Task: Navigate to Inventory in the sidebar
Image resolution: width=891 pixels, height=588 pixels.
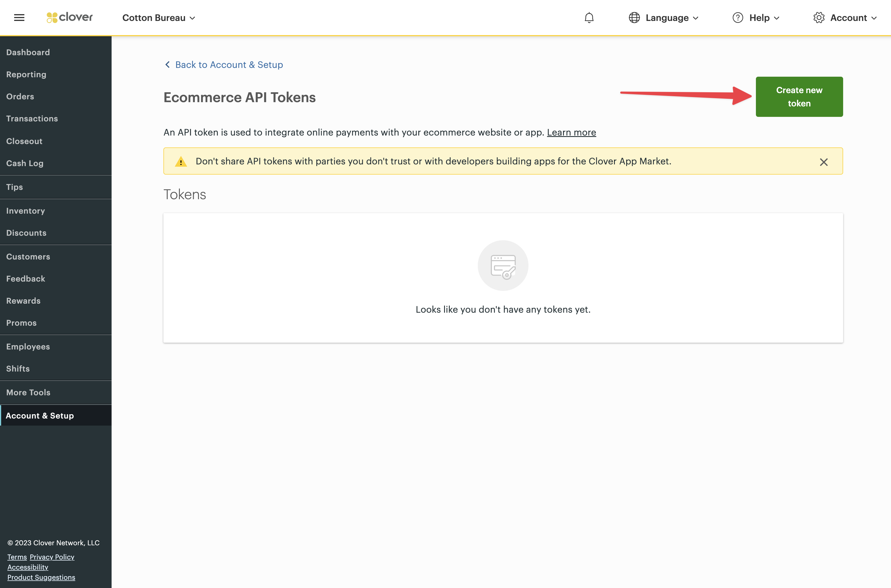Action: click(x=25, y=211)
